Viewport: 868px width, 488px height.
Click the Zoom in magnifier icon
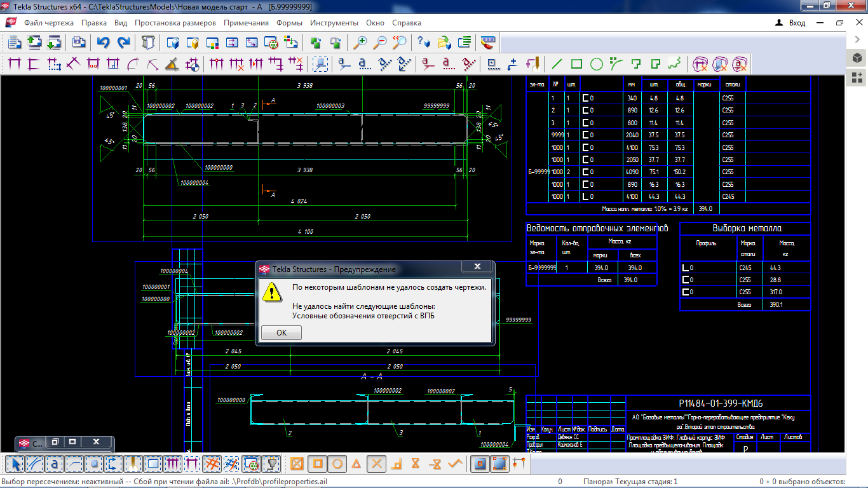click(x=360, y=43)
